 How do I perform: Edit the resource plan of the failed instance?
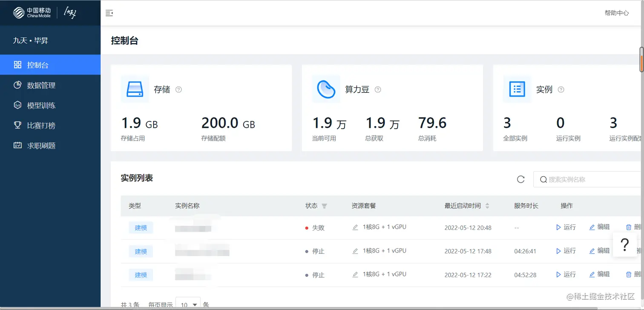tap(355, 227)
